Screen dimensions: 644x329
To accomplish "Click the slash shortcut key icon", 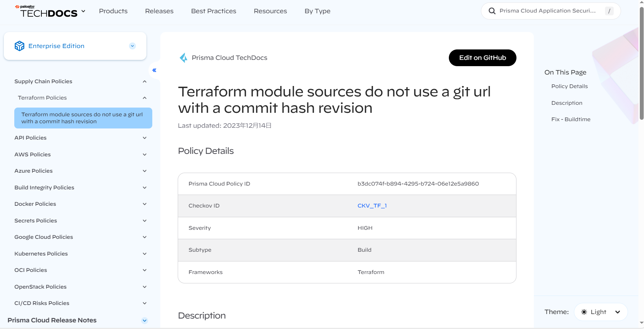I will 609,11.
